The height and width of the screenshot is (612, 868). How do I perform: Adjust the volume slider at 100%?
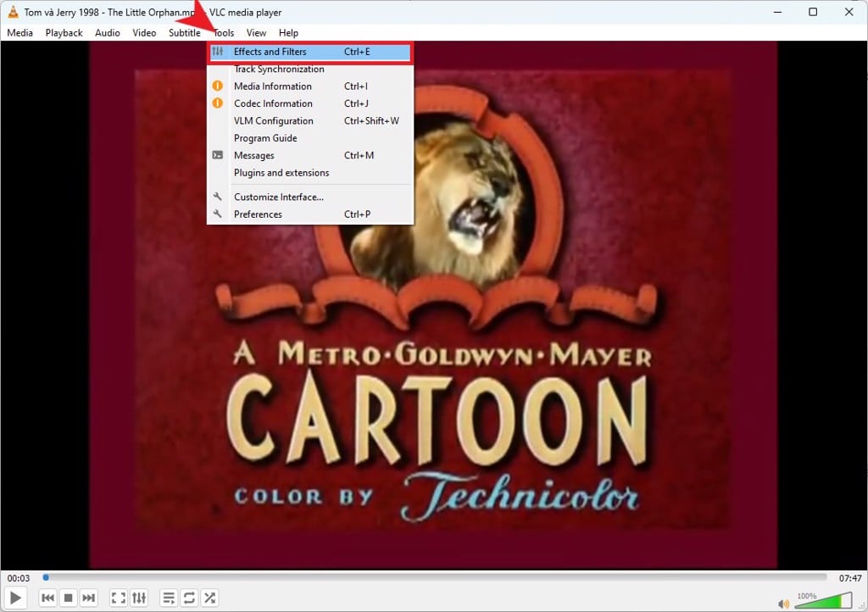[824, 600]
